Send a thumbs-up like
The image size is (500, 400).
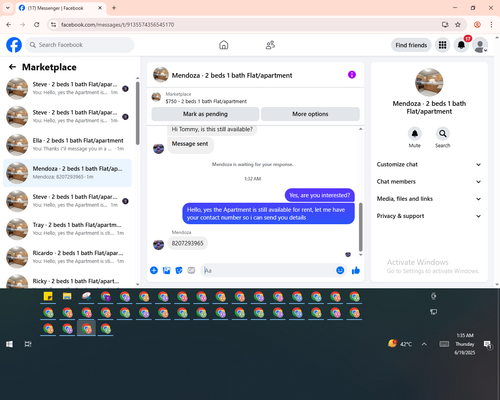coord(356,270)
